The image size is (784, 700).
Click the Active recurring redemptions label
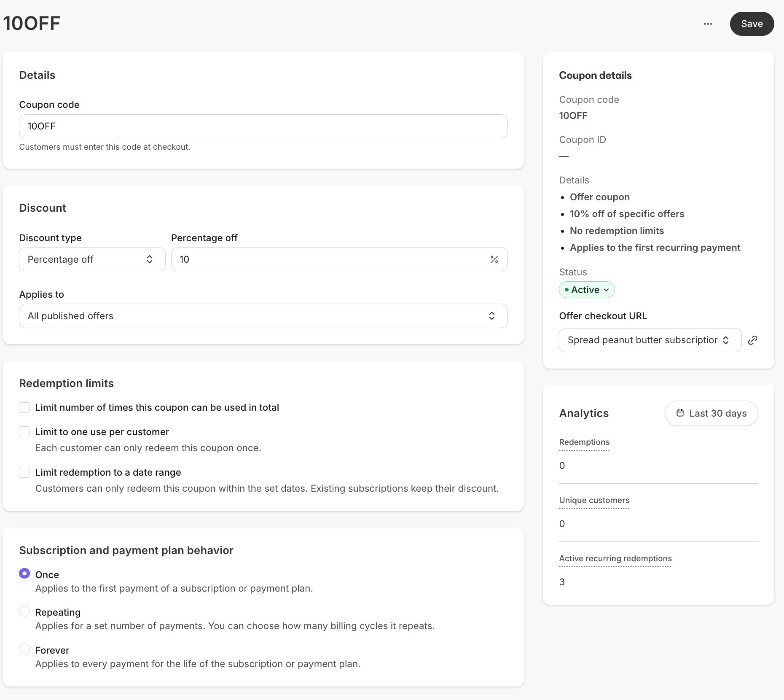(615, 559)
